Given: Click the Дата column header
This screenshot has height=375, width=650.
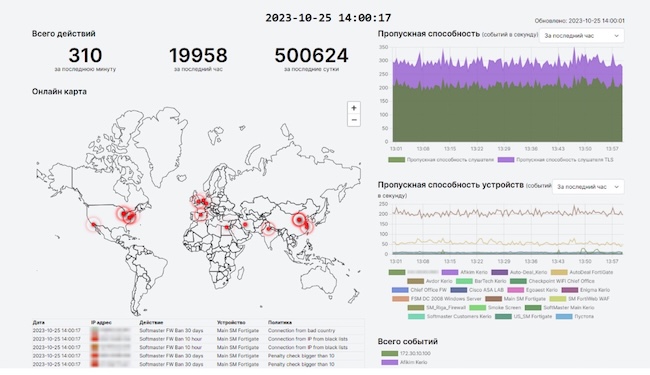Looking at the screenshot, I should [x=39, y=322].
